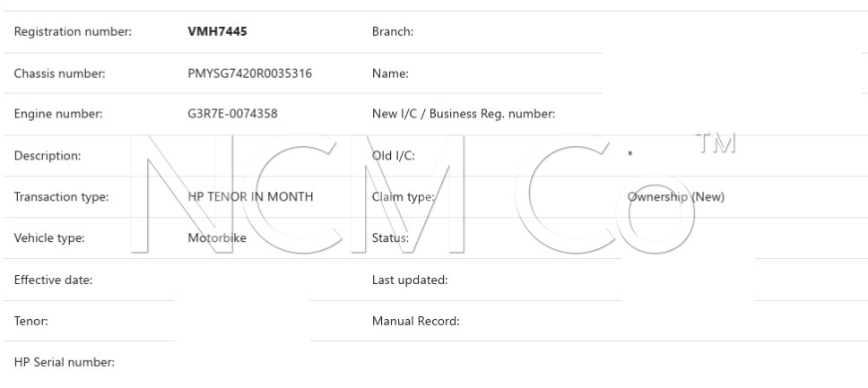Click the Status field label
This screenshot has height=388, width=868.
click(x=390, y=238)
